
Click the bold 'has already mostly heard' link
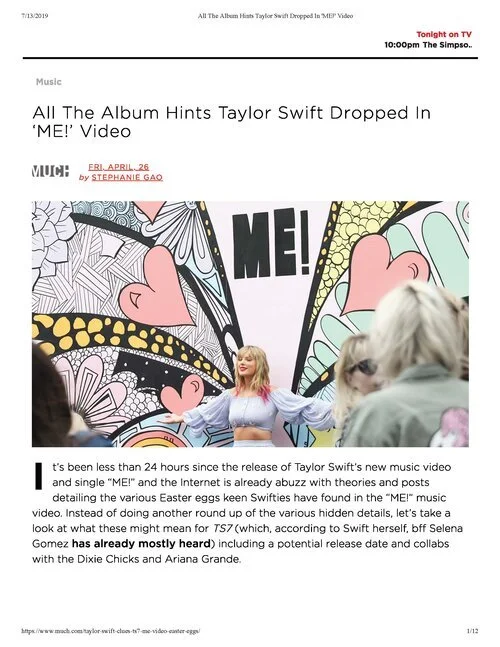tap(141, 543)
